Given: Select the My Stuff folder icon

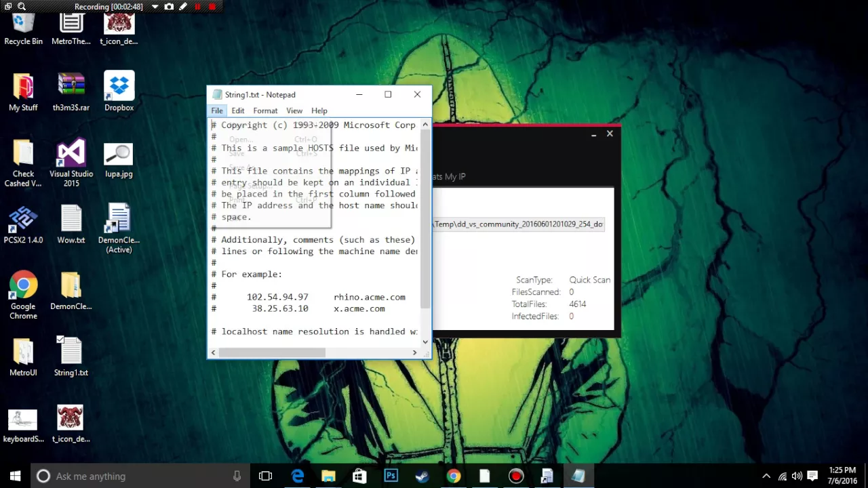Looking at the screenshot, I should tap(23, 91).
